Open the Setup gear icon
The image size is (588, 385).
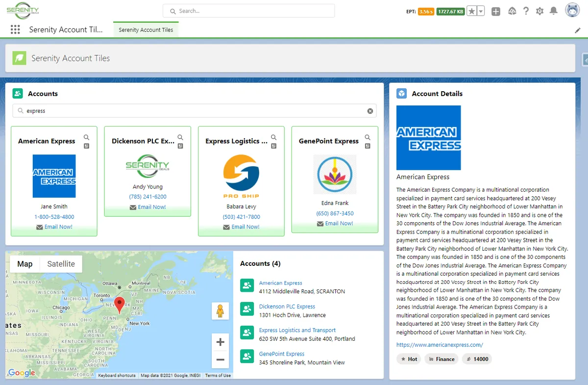coord(539,11)
